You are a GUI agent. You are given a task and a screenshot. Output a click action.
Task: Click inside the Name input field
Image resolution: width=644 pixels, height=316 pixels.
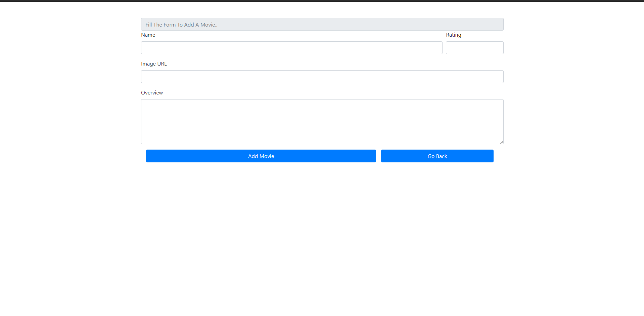pos(291,48)
